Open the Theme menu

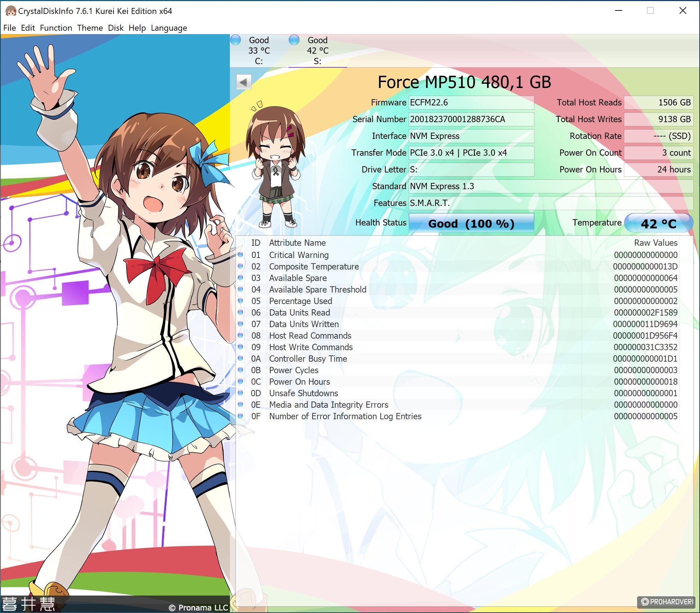90,28
